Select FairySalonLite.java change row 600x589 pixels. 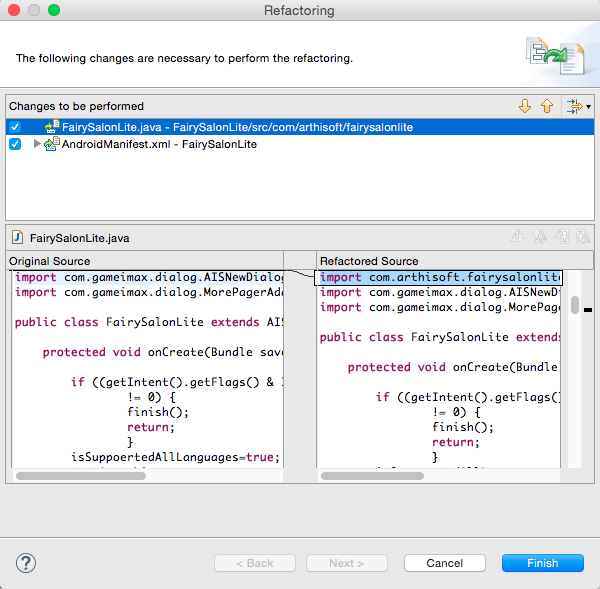(x=300, y=127)
